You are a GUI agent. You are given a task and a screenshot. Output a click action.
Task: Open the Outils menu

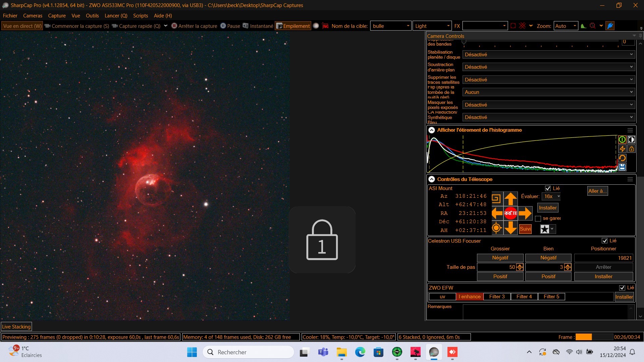click(92, 16)
